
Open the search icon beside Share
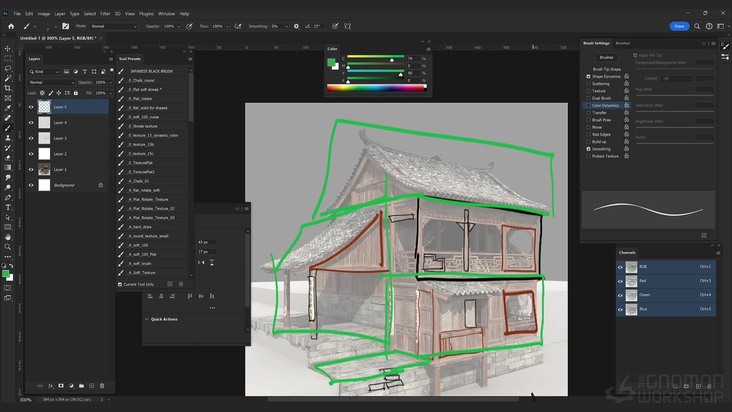coord(698,25)
